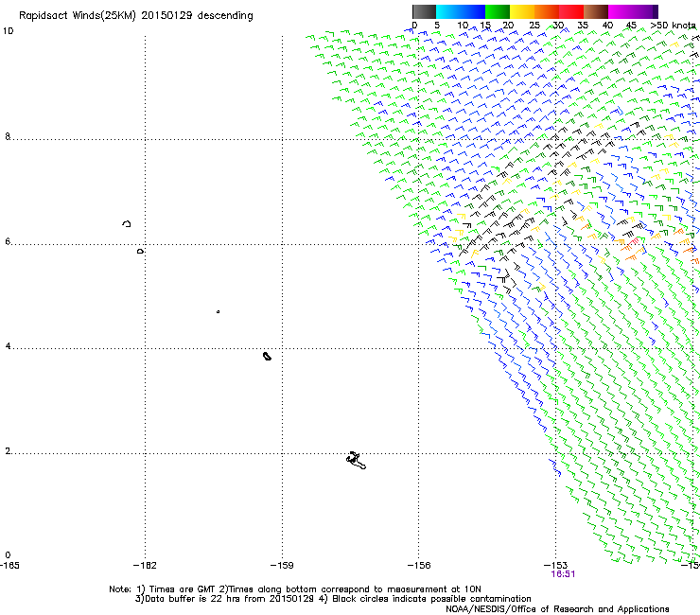
Task: Click the '45' label under the color bar
Action: pos(631,26)
